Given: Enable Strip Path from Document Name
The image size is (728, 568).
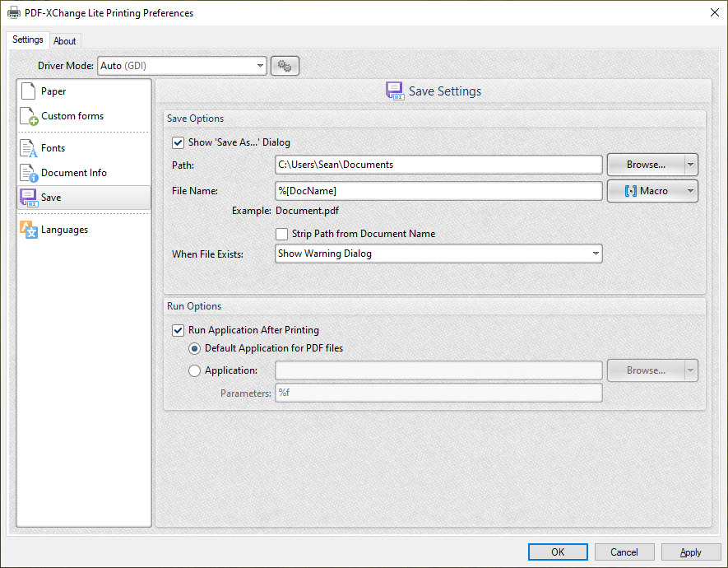Looking at the screenshot, I should pyautogui.click(x=282, y=234).
